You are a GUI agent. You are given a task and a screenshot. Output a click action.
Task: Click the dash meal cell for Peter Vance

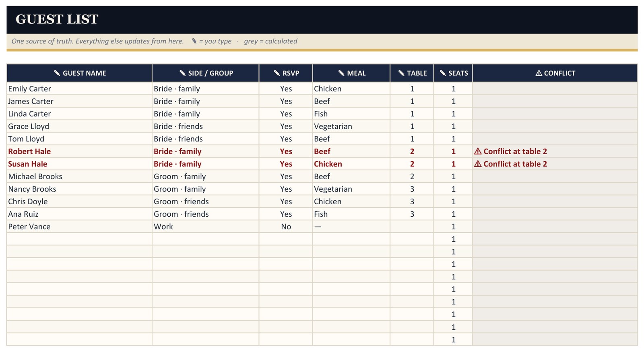tap(351, 226)
